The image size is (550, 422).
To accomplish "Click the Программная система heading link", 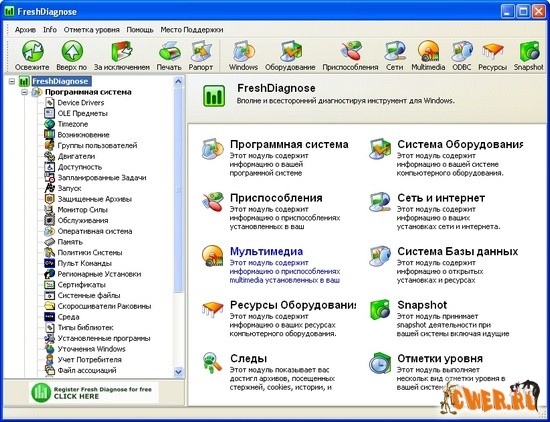I will coord(289,144).
